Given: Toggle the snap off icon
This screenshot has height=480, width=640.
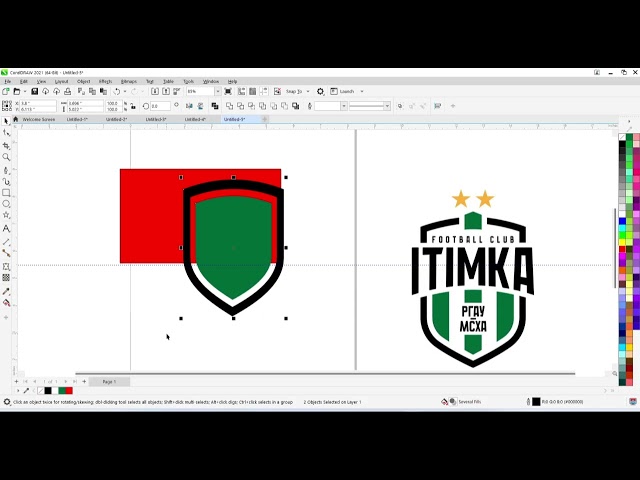Looking at the screenshot, I should 277,91.
